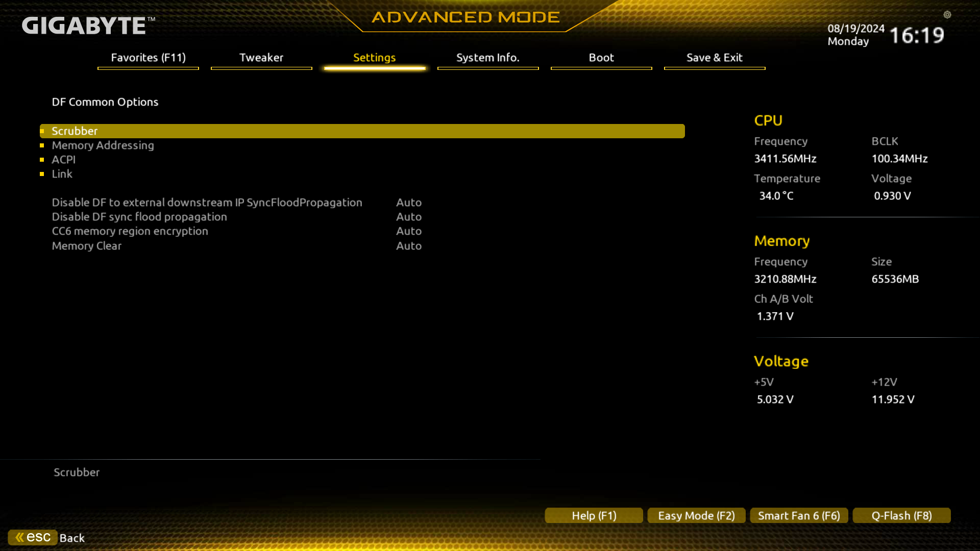The height and width of the screenshot is (551, 980).
Task: Select external downstream IP SyncFloodPropagation Auto value
Action: click(408, 203)
